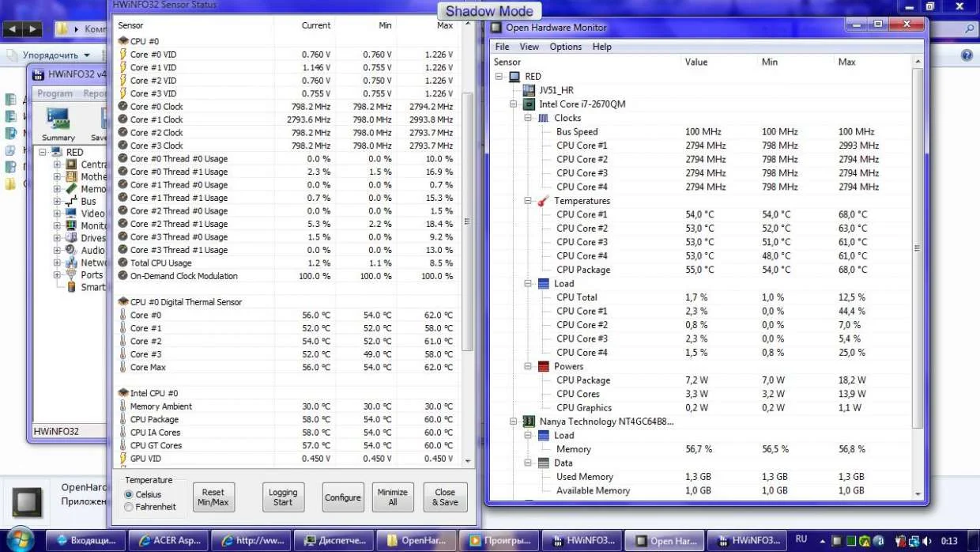The height and width of the screenshot is (552, 980).
Task: Click the Bus icon in HWiNFO32 tree
Action: tap(70, 201)
